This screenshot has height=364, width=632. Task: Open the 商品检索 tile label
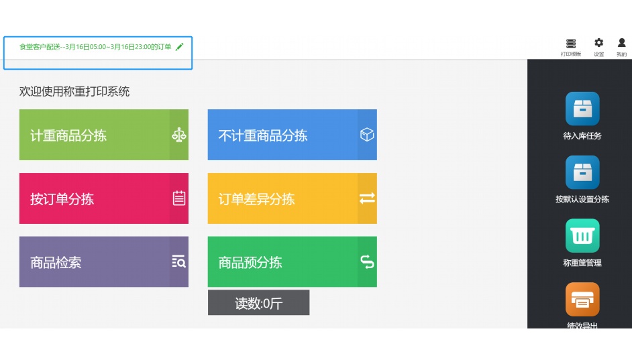coord(56,262)
